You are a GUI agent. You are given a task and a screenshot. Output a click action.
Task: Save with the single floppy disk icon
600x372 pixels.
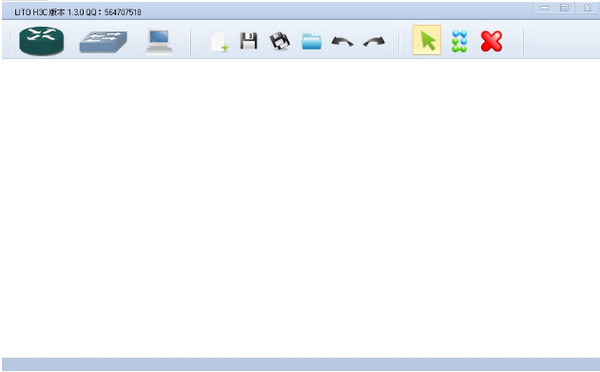tap(249, 41)
